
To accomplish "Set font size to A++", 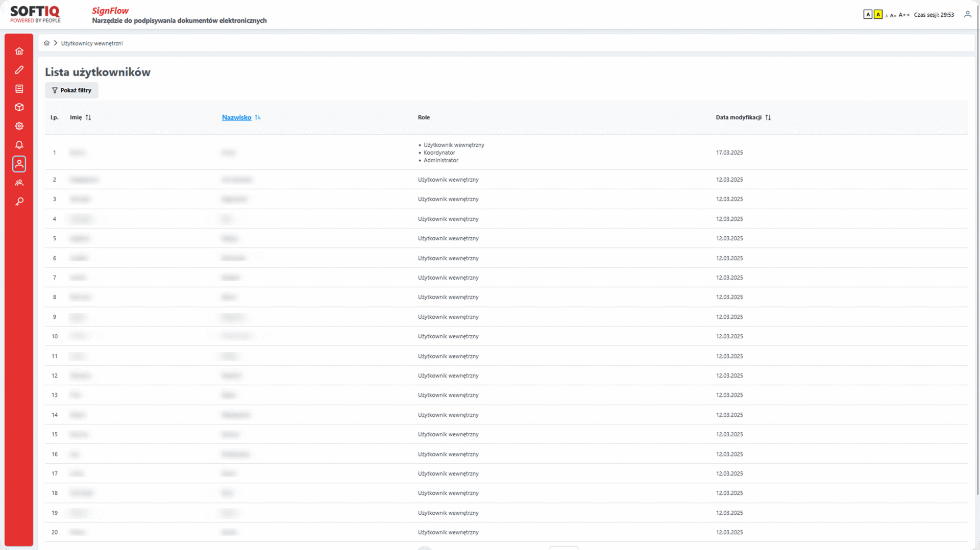I will 904,15.
